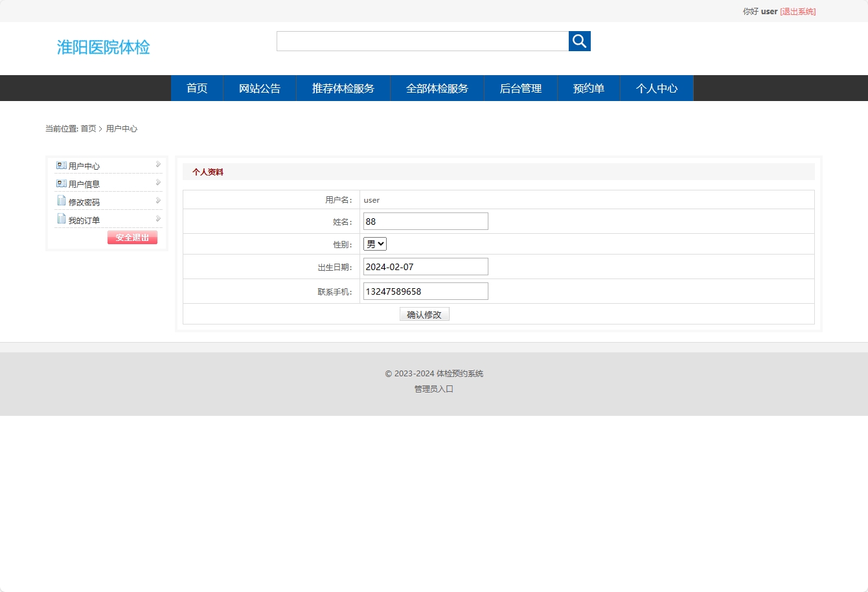
Task: Click the red 安全退出 button
Action: pyautogui.click(x=132, y=237)
